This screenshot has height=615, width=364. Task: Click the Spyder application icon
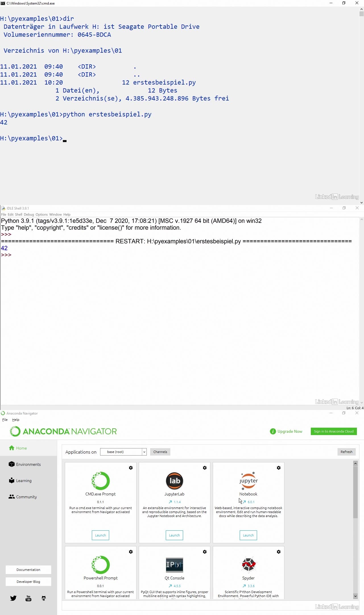point(248,565)
